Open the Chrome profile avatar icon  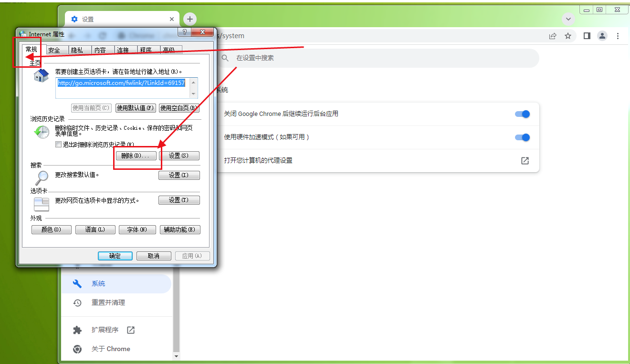click(602, 36)
